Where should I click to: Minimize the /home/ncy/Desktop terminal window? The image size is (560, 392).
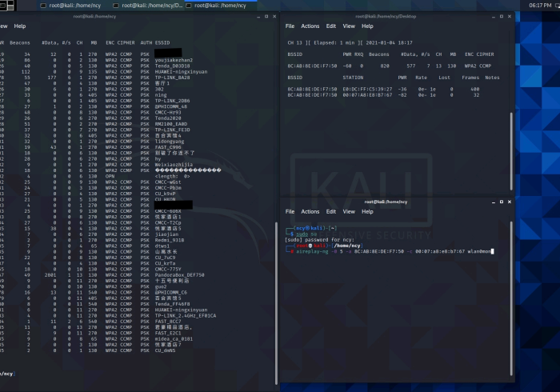pos(492,16)
